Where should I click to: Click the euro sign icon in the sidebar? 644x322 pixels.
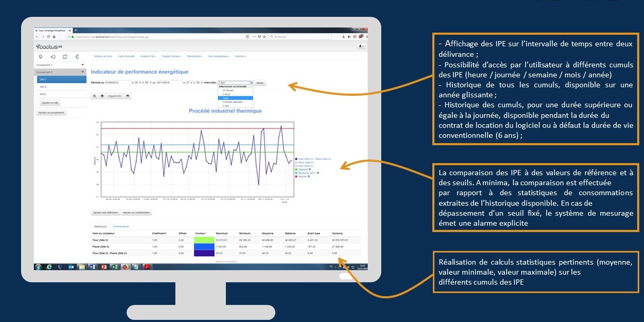[77, 57]
